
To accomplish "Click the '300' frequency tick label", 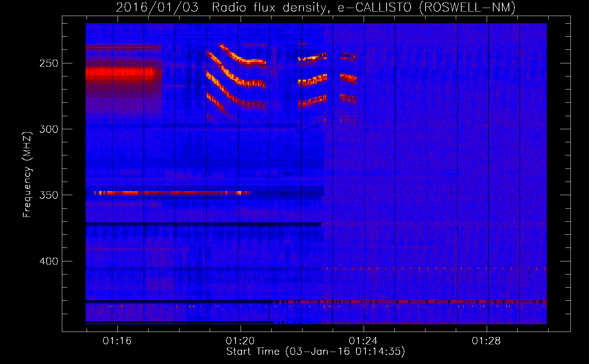I will point(49,129).
